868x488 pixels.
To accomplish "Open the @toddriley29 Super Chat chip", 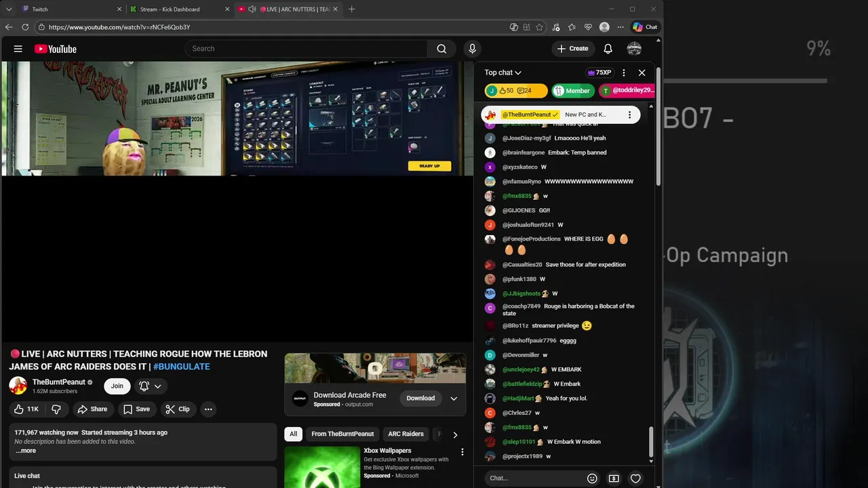I will click(x=627, y=91).
